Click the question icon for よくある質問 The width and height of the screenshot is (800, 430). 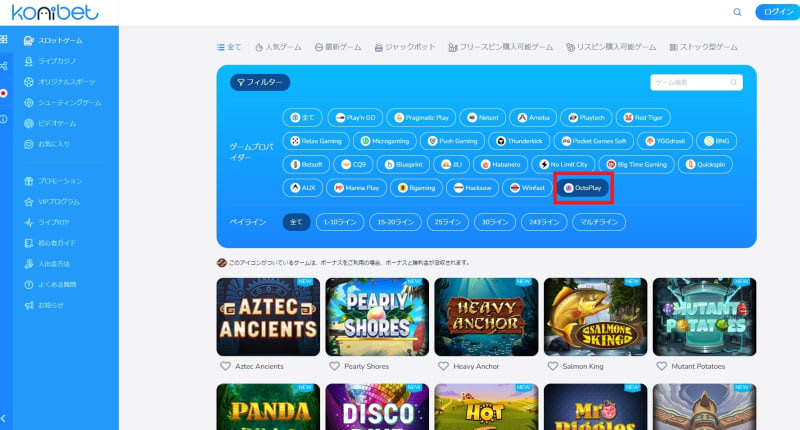point(29,285)
